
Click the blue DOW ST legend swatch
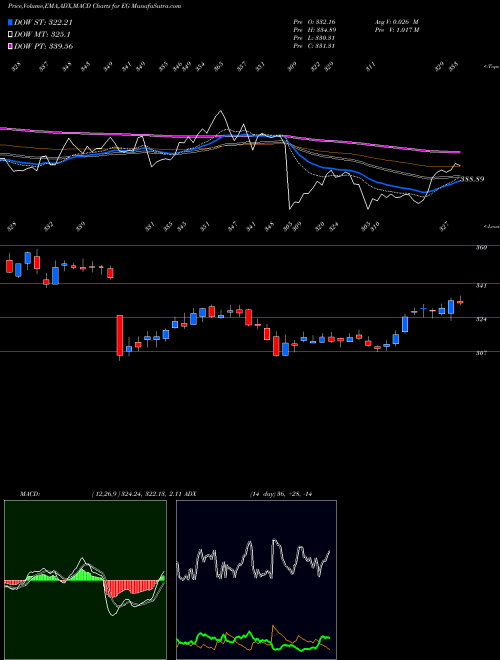pos(10,22)
